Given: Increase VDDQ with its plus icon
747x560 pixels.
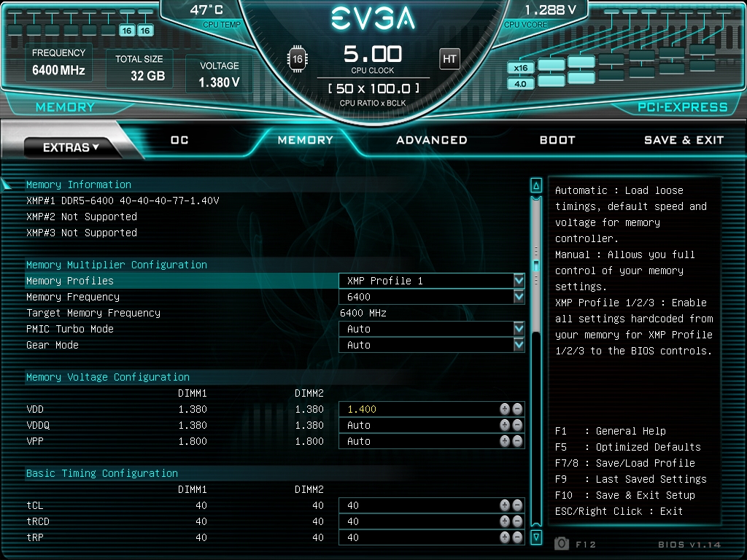Looking at the screenshot, I should [505, 425].
